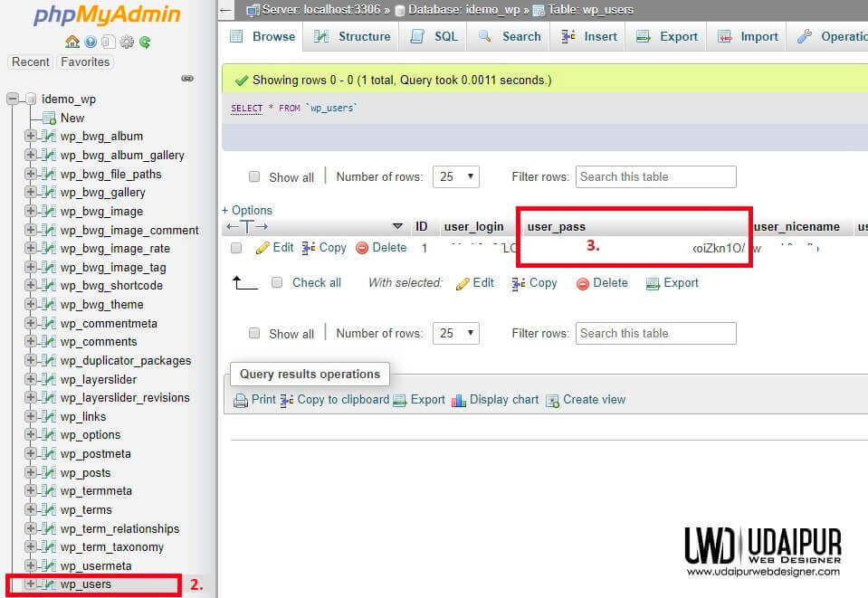Open the wp_bwg_gallery table
Viewport: 868px width, 598px height.
coord(103,193)
